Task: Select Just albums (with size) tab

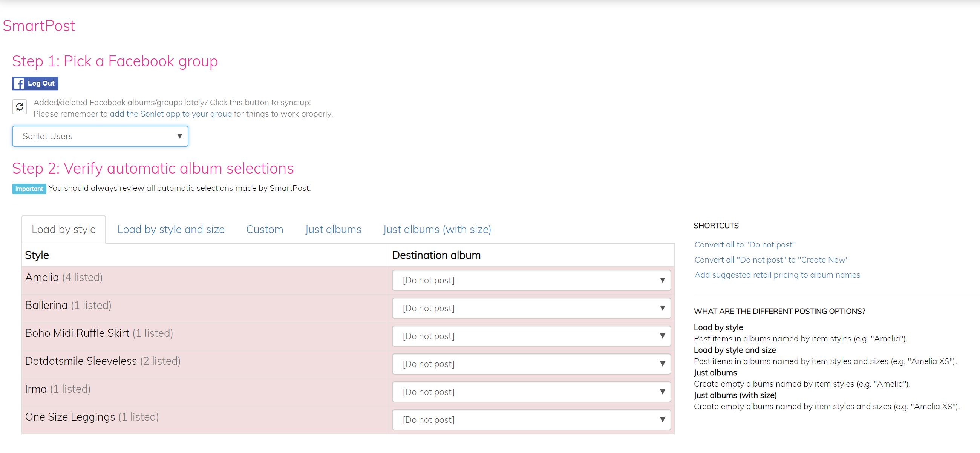Action: click(437, 230)
